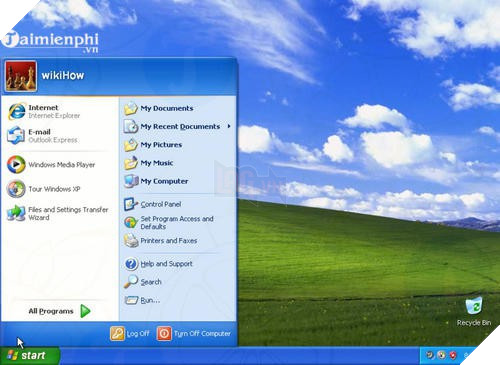This screenshot has width=500, height=365.
Task: Click the Windows Media Player icon
Action: pyautogui.click(x=16, y=164)
